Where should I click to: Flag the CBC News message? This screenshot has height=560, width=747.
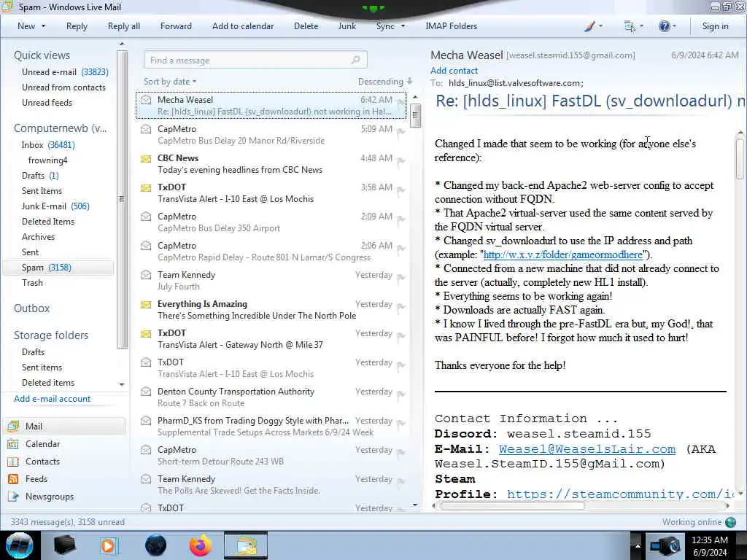[401, 161]
